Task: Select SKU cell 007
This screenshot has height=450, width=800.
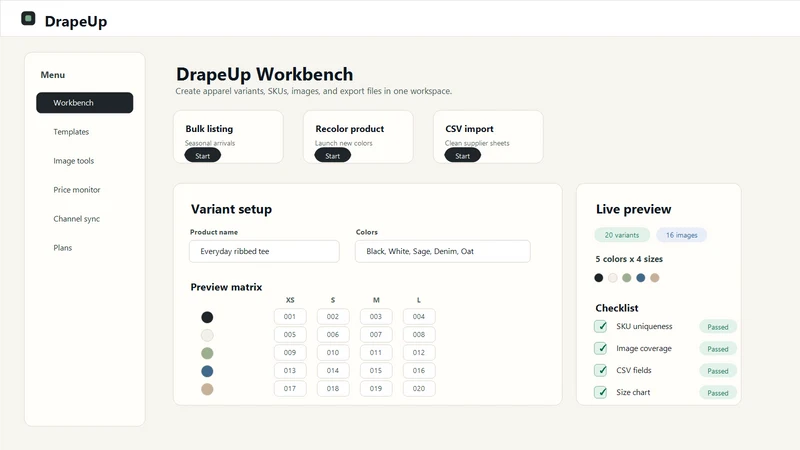Action: (376, 334)
